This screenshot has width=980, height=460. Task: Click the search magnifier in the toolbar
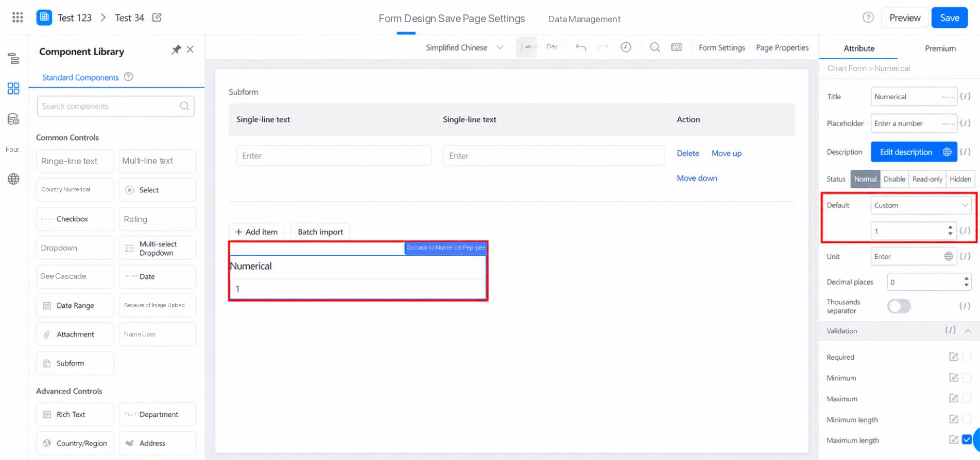(x=655, y=47)
